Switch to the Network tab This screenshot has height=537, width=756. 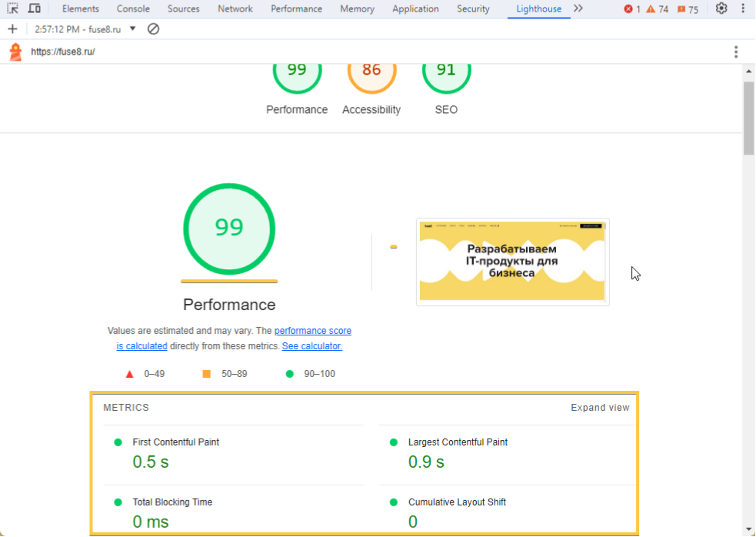click(x=235, y=8)
